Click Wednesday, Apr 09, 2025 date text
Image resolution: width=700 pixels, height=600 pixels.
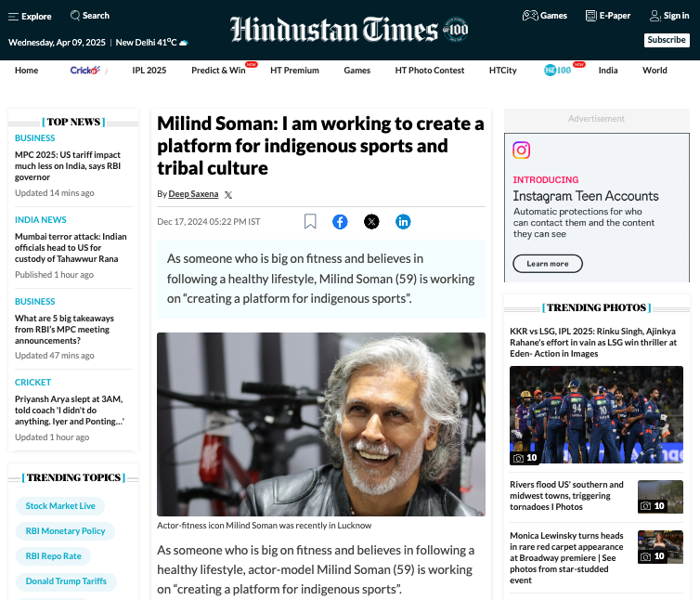pyautogui.click(x=57, y=43)
